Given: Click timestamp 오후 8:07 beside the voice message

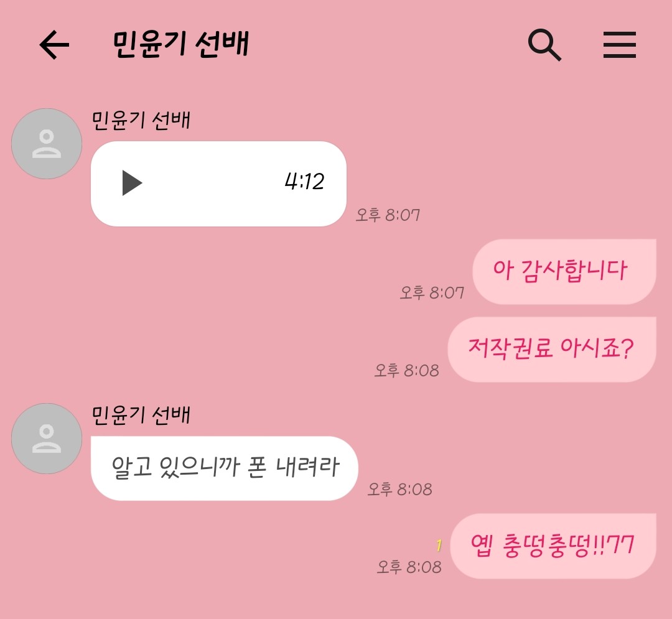Looking at the screenshot, I should tap(388, 215).
